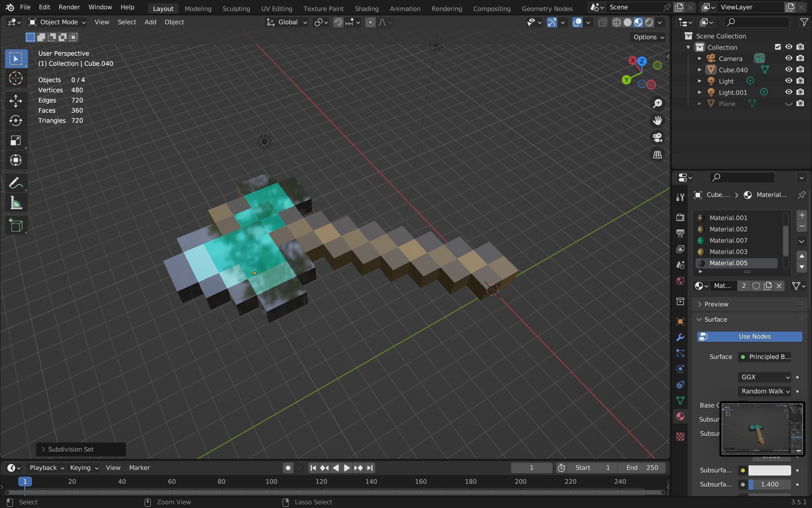812x508 pixels.
Task: Toggle the Use Nodes button
Action: [749, 337]
